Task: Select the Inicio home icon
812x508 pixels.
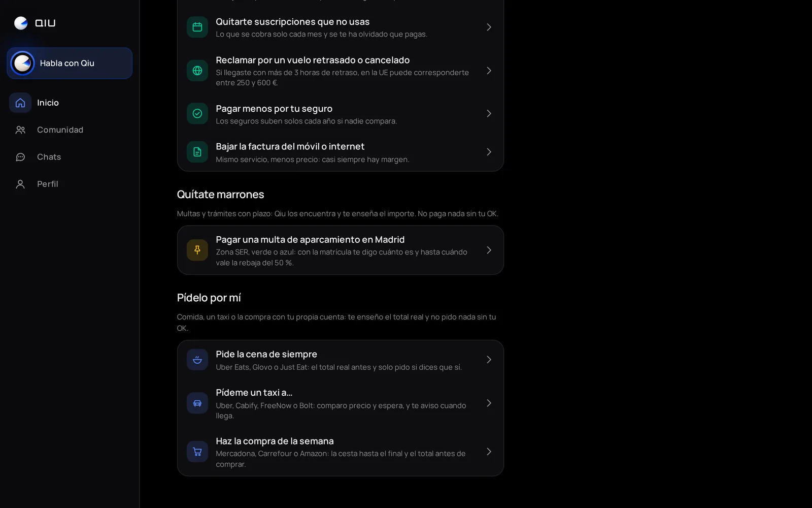Action: pyautogui.click(x=20, y=103)
